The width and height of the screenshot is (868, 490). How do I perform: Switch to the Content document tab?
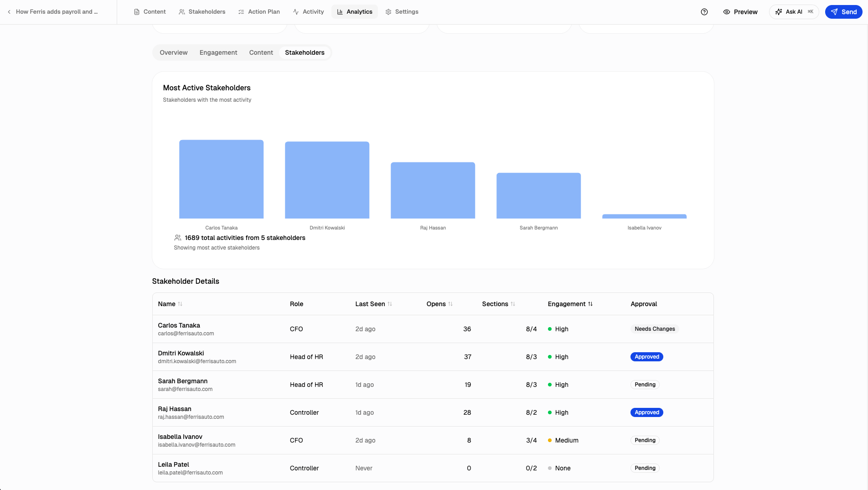click(x=150, y=12)
